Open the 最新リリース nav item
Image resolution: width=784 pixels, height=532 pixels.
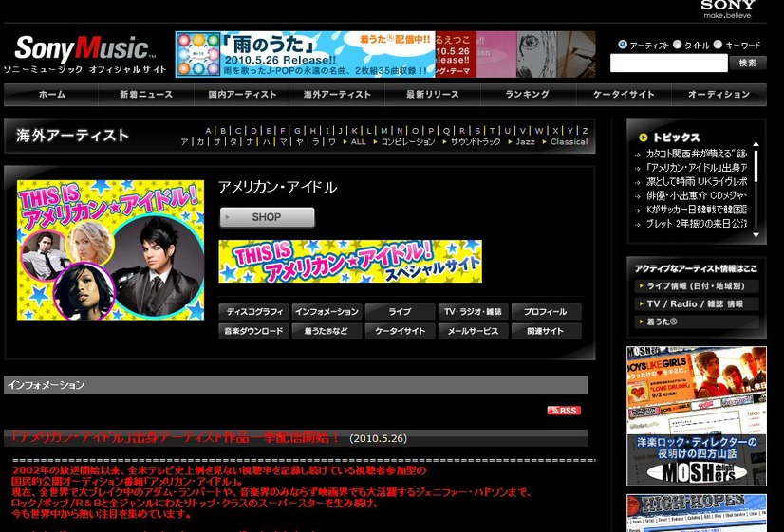(433, 95)
